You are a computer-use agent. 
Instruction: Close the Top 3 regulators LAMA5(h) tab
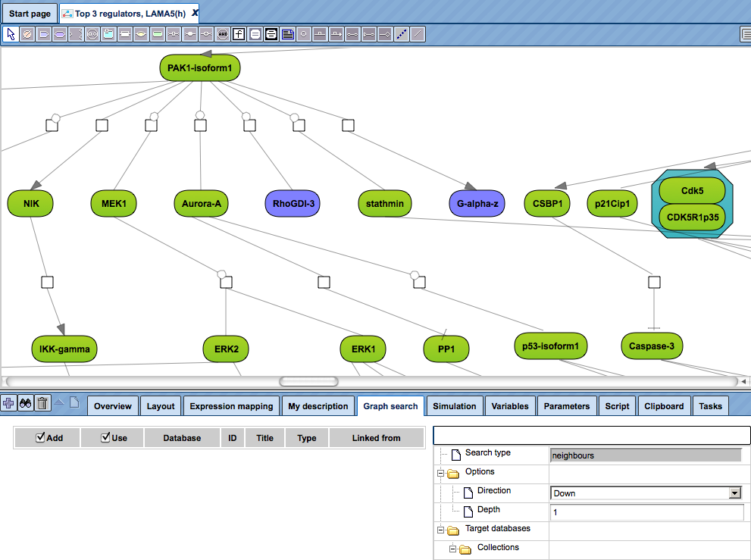click(x=195, y=13)
